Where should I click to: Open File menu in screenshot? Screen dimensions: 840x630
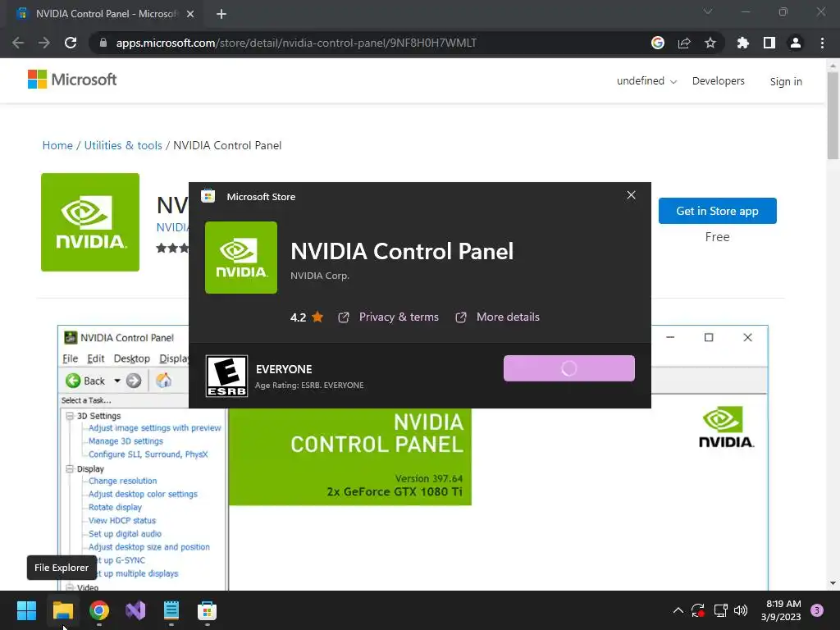(x=71, y=358)
